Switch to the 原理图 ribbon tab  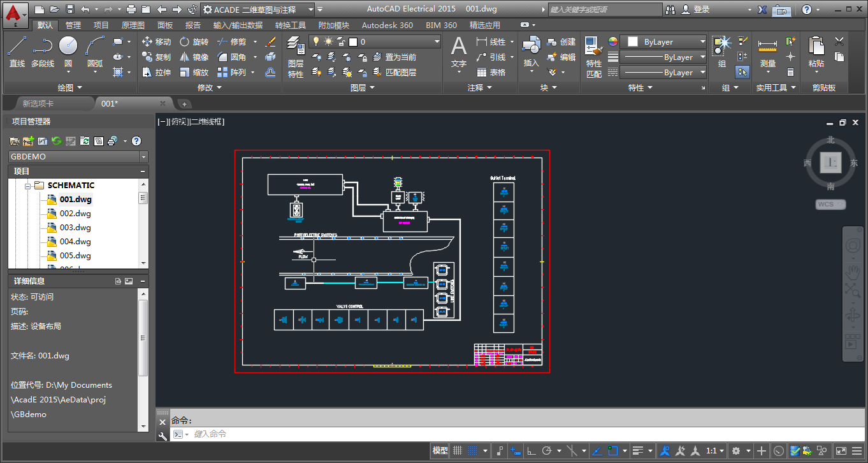click(x=133, y=25)
